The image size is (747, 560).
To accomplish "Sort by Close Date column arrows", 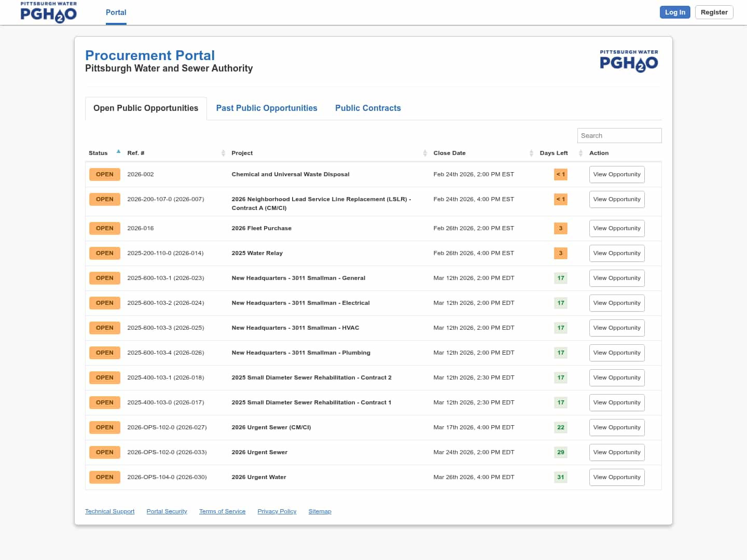I will click(531, 153).
